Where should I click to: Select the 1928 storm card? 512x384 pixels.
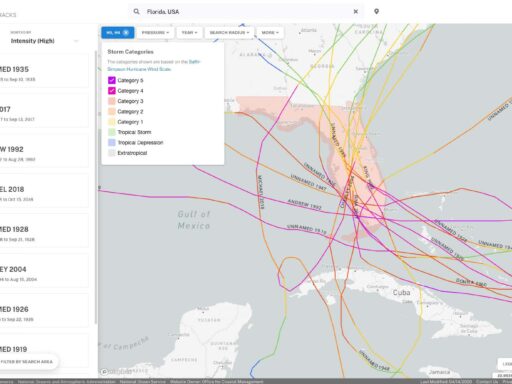(44, 231)
